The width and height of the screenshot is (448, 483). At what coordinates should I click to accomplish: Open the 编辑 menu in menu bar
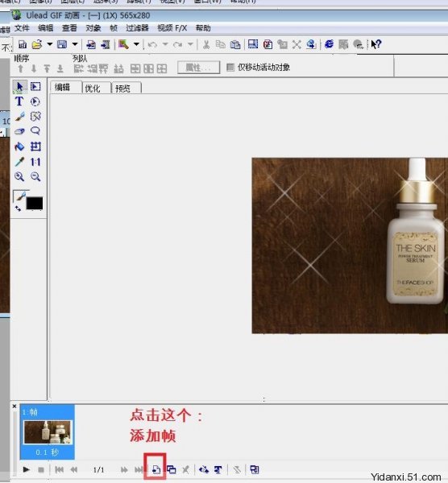46,28
